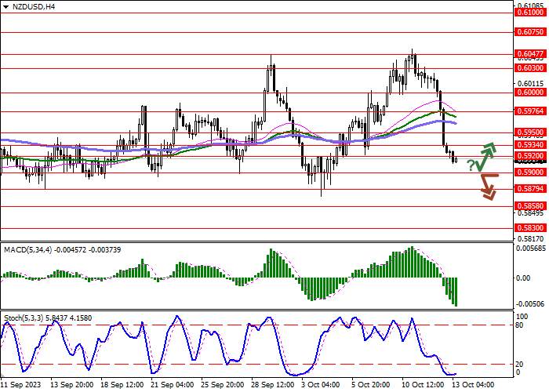Screen dimensions: 549x392
Task: Select the 0.58794 price level label
Action: 531,189
